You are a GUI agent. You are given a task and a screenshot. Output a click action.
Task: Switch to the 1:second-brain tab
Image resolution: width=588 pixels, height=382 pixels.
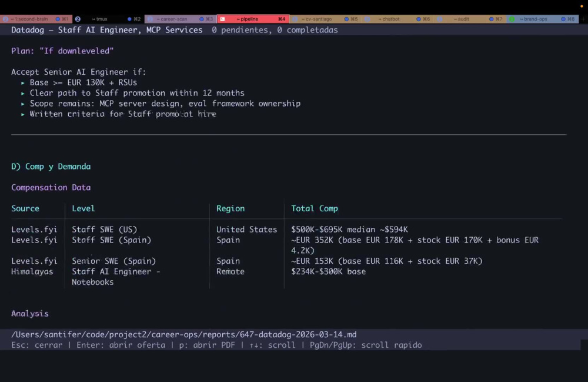(36, 19)
